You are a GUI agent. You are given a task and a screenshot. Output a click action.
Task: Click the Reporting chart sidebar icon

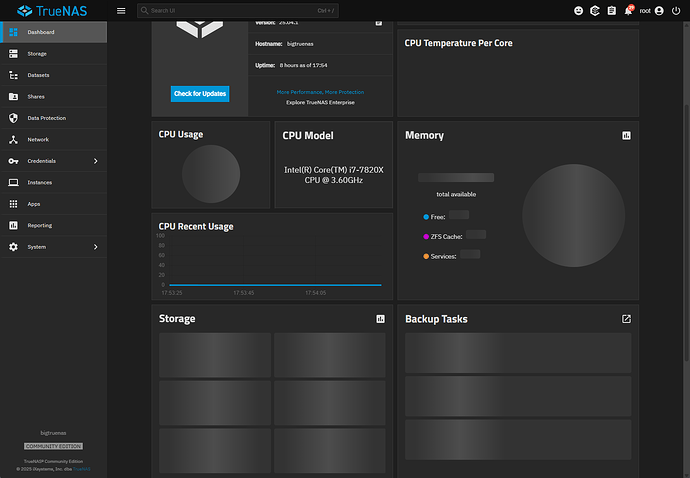tap(14, 226)
